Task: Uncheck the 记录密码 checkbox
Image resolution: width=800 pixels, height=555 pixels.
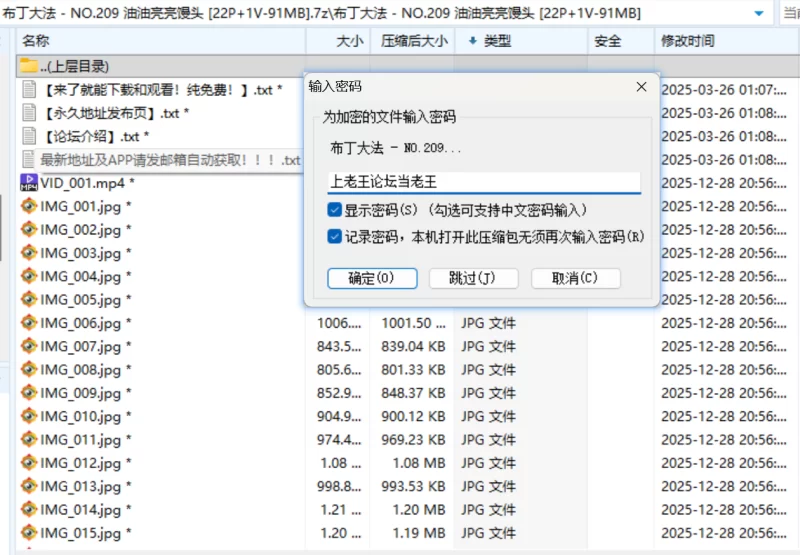Action: click(335, 237)
